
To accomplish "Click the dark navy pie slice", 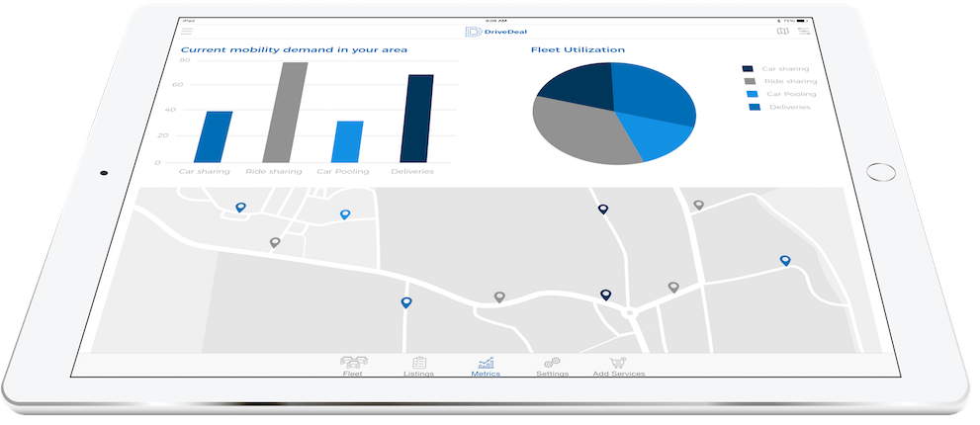I will tap(581, 84).
